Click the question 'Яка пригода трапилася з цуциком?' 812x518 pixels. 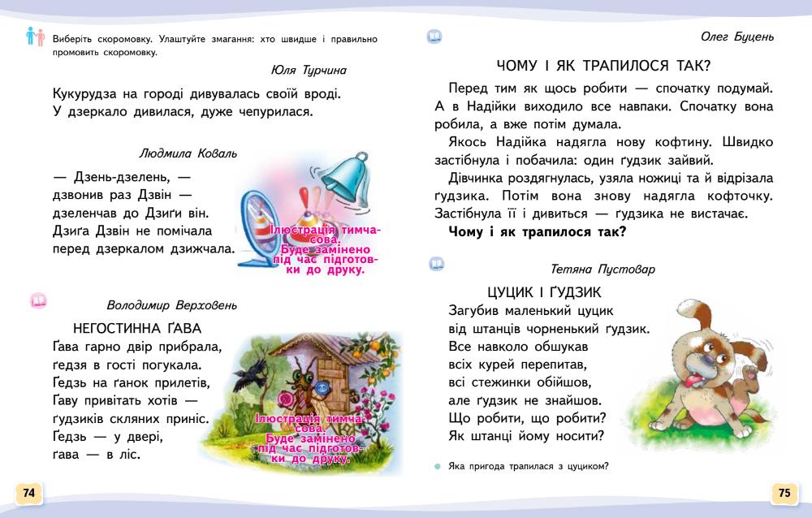pos(529,466)
